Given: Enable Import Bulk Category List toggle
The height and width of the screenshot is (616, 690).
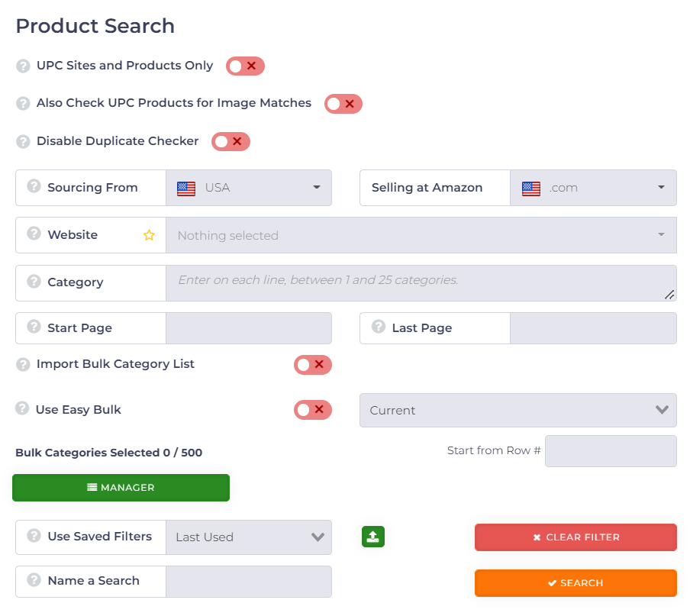Looking at the screenshot, I should pyautogui.click(x=312, y=365).
